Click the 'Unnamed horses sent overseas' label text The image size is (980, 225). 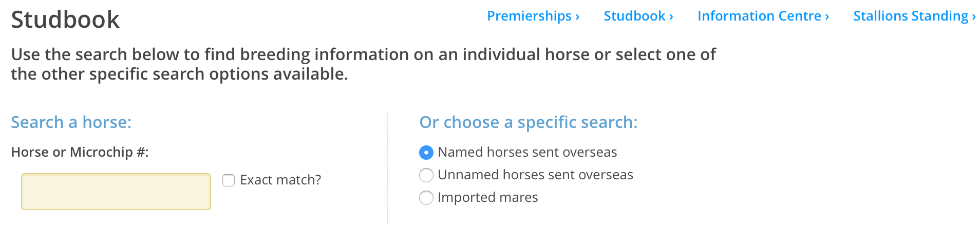tap(535, 175)
